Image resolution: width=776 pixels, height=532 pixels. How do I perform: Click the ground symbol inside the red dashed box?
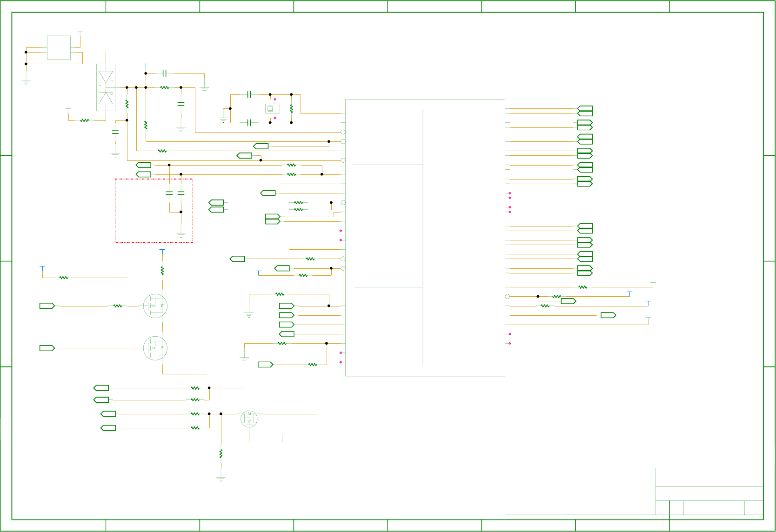click(x=181, y=235)
